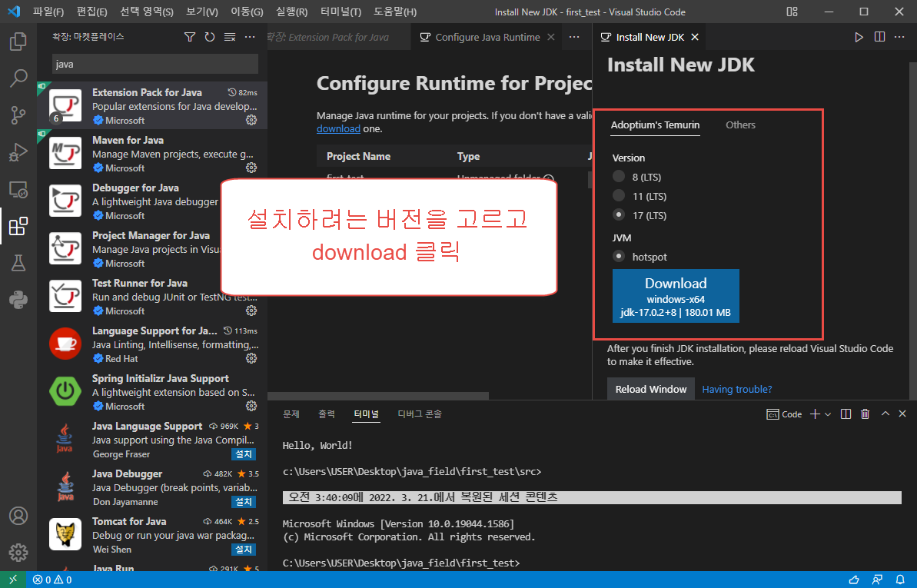
Task: Open gear for Language Support for Java
Action: click(251, 359)
